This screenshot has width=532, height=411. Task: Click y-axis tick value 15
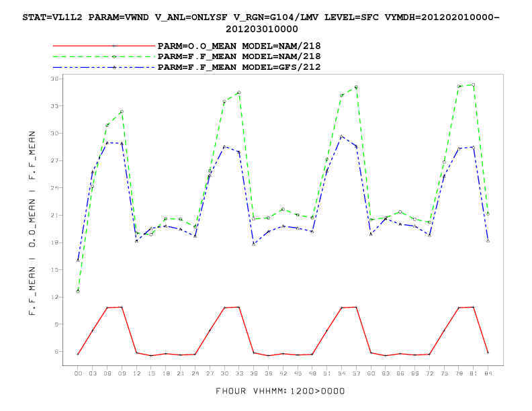click(54, 270)
